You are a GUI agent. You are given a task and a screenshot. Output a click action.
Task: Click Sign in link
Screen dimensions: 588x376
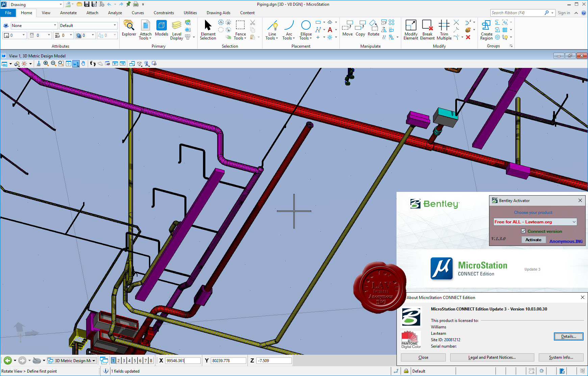pyautogui.click(x=564, y=12)
